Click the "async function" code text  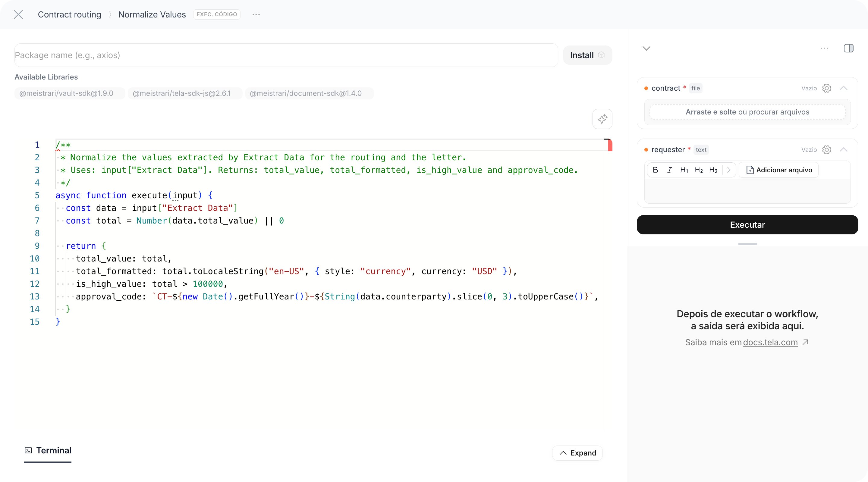[91, 195]
